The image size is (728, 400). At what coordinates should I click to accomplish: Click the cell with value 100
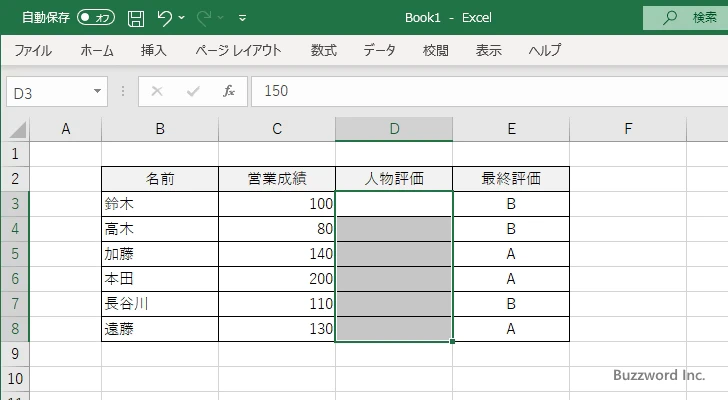(x=277, y=204)
